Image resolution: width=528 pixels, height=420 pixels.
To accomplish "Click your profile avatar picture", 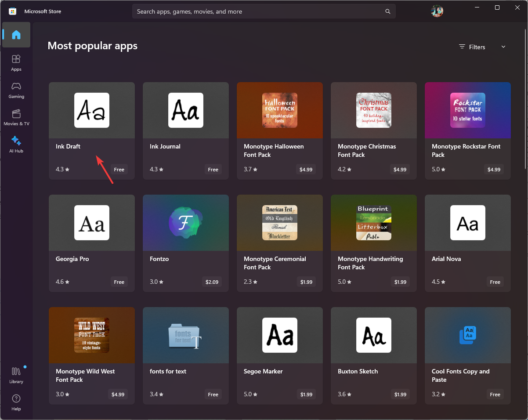I will (x=437, y=11).
